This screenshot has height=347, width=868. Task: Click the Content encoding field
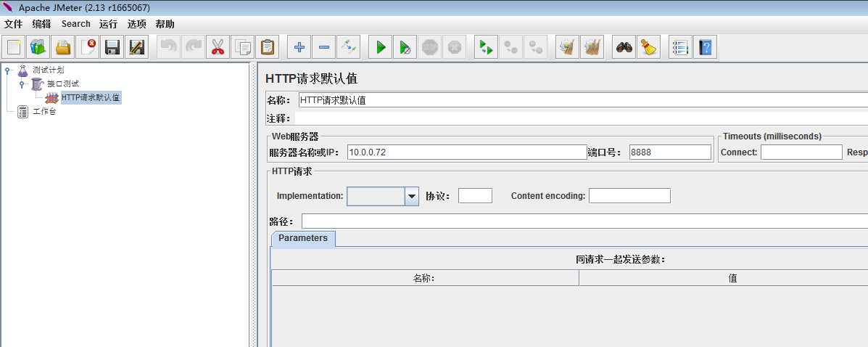tap(629, 196)
